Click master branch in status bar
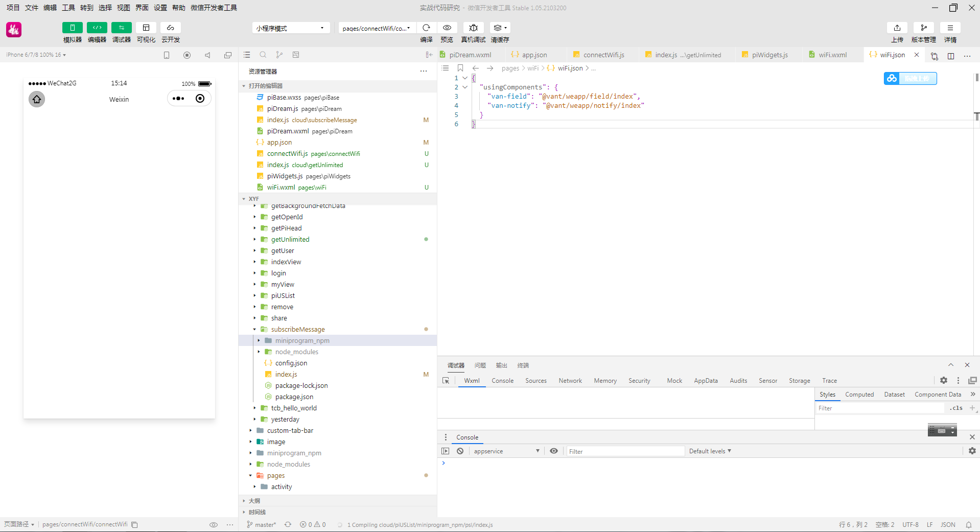980x532 pixels. pyautogui.click(x=261, y=525)
